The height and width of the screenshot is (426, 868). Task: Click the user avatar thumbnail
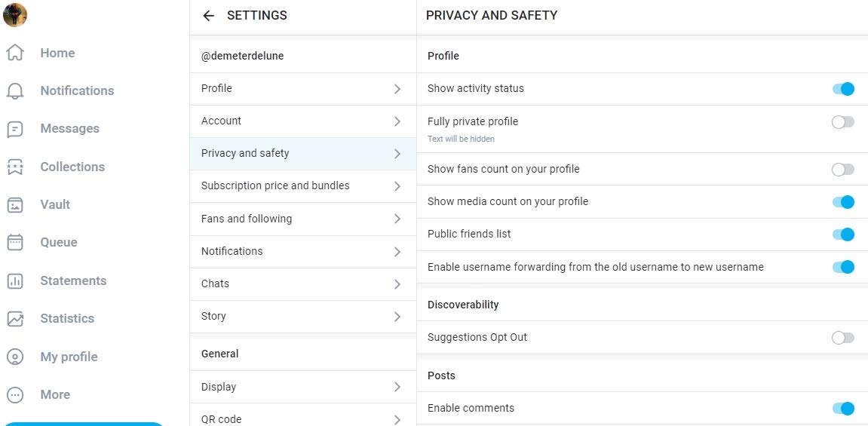point(15,15)
